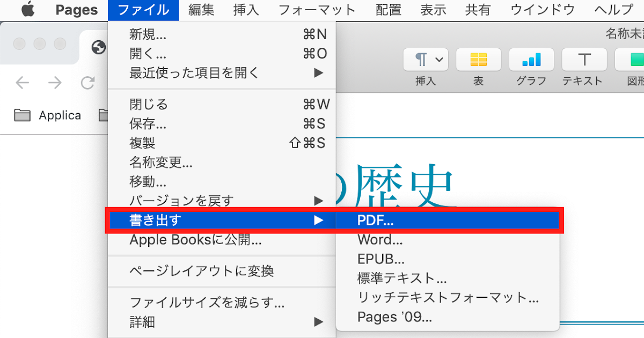Open the 編集 menu
Viewport: 644px width, 338px height.
(202, 10)
